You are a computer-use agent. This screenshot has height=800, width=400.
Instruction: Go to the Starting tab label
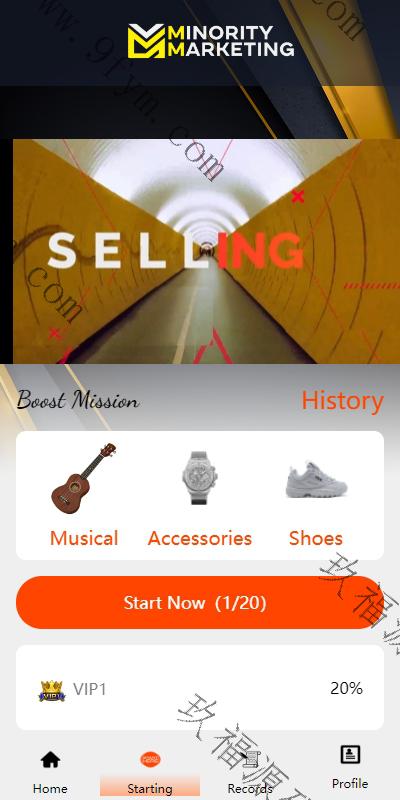(150, 789)
